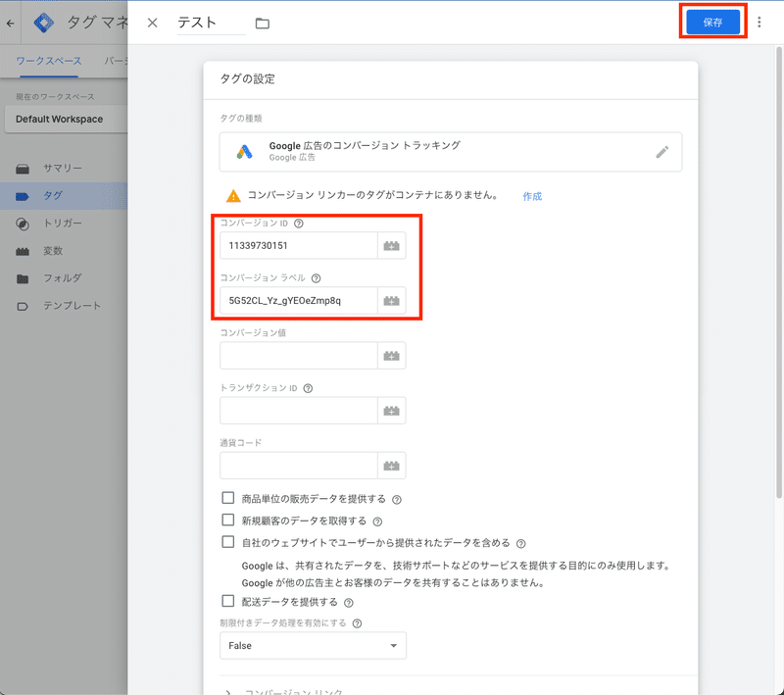The width and height of the screenshot is (784, 695).
Task: Switch to the ワークスペース tab
Action: click(x=48, y=61)
